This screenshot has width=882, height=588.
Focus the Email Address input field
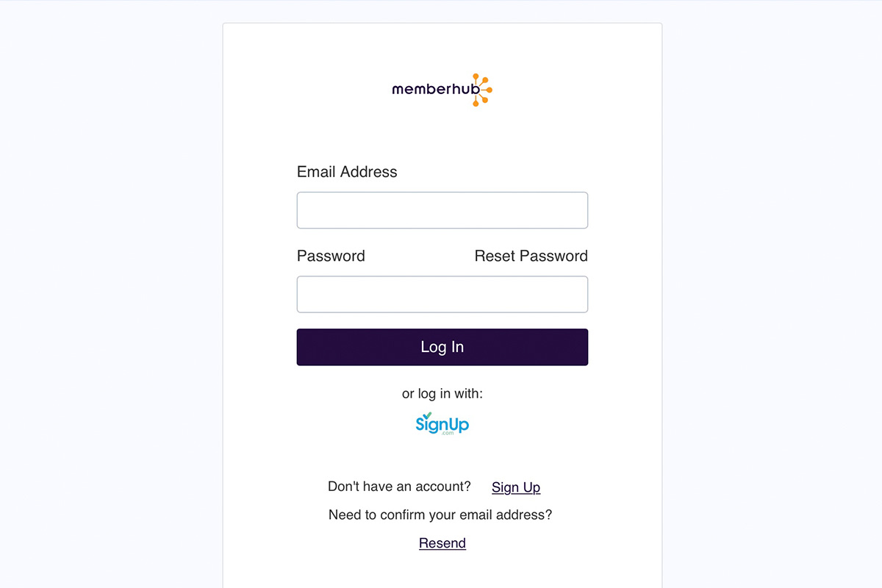442,210
